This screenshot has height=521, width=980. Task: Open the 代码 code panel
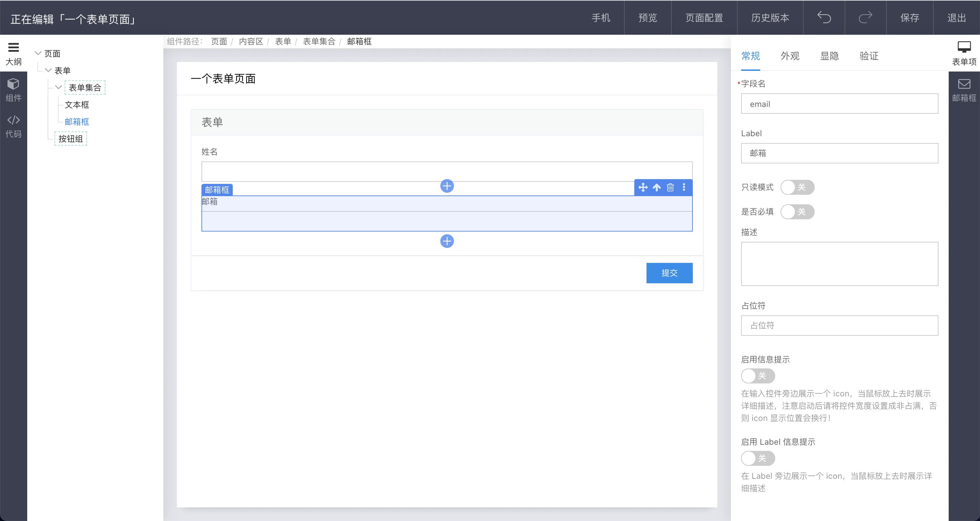[13, 126]
